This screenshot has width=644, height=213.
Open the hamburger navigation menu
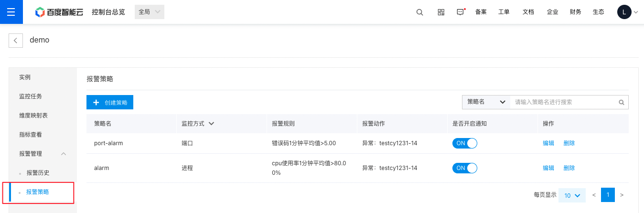(11, 12)
